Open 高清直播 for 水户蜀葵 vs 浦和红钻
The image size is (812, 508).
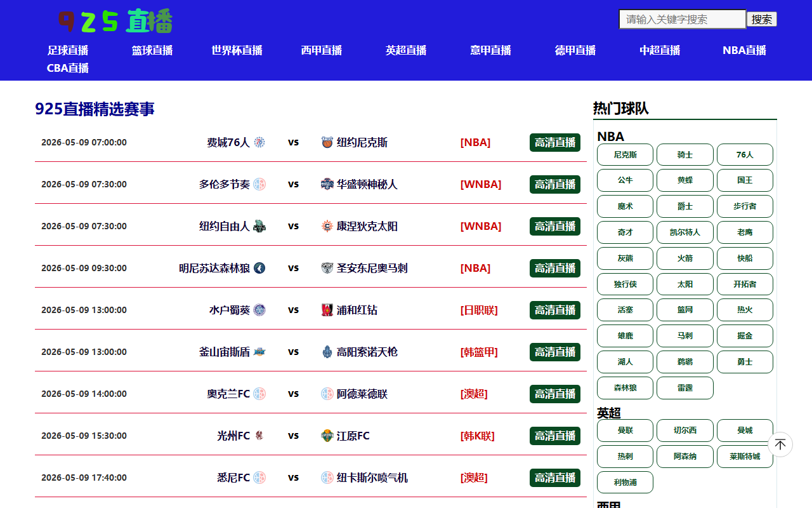tap(555, 310)
